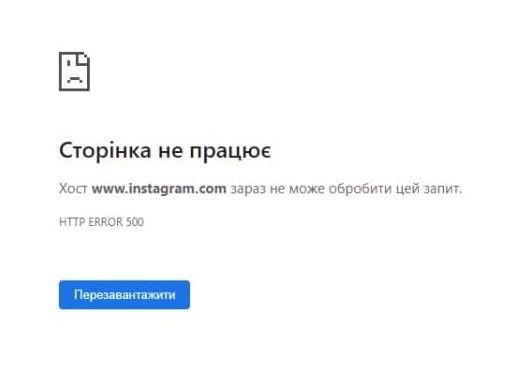Click the word не in the heading

tap(171, 151)
